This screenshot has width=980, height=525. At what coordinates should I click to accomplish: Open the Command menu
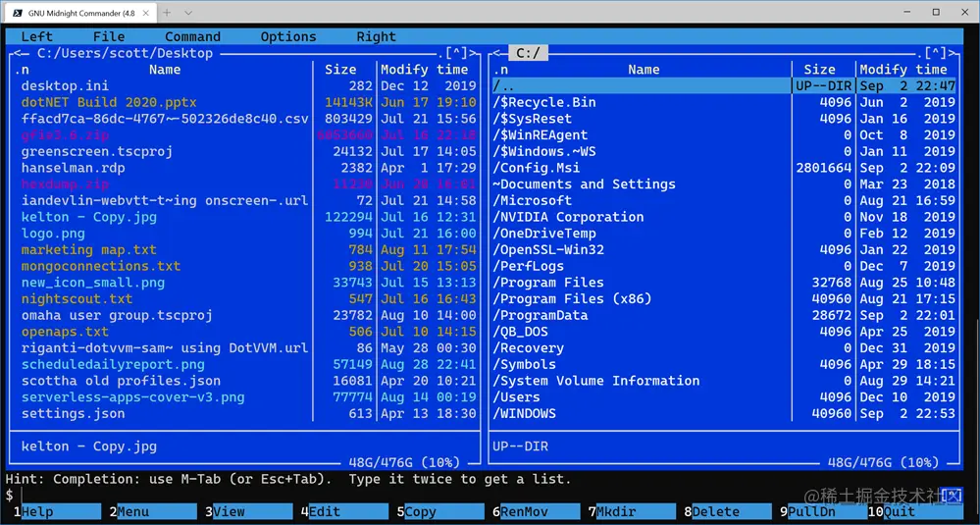[x=192, y=37]
